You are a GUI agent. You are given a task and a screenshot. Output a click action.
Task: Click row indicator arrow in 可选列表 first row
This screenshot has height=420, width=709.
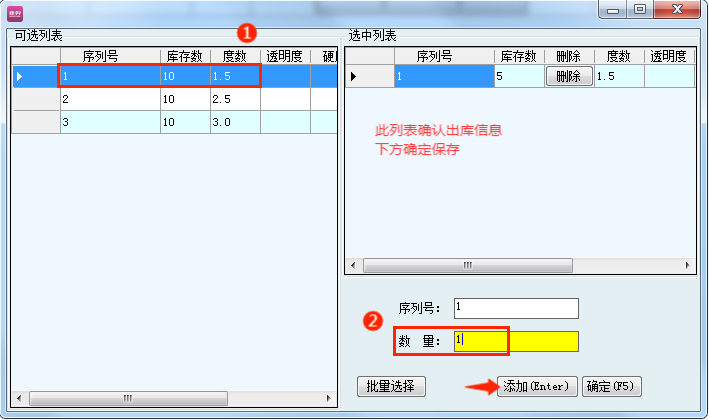[19, 76]
